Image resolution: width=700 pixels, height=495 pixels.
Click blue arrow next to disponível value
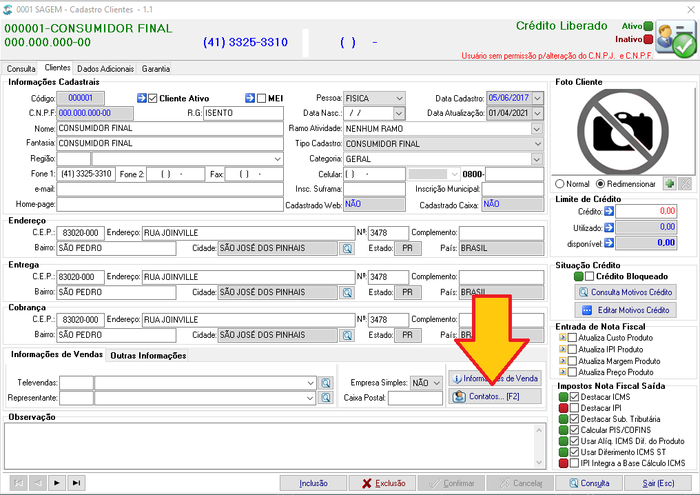point(609,243)
